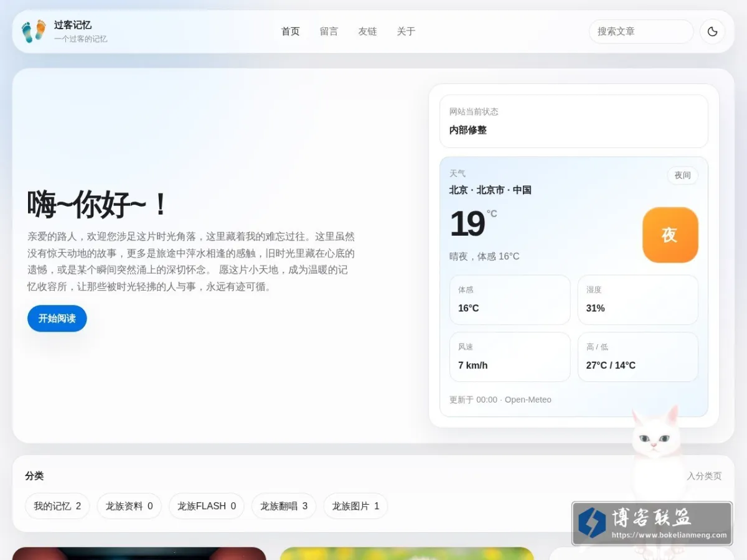
Task: Open the yellow-green article thumbnail at the bottom
Action: (407, 553)
